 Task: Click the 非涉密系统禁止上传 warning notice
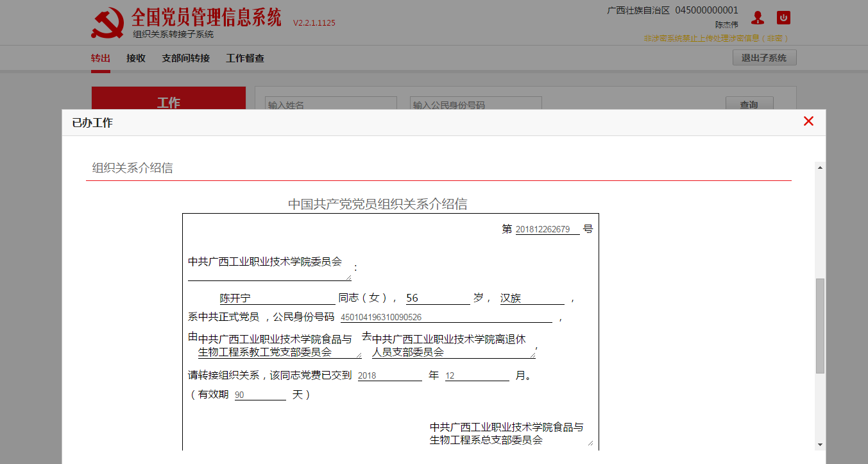pos(717,39)
